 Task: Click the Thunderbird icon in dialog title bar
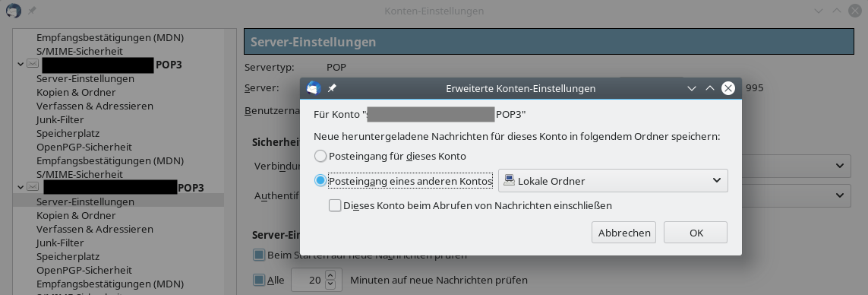pos(314,88)
